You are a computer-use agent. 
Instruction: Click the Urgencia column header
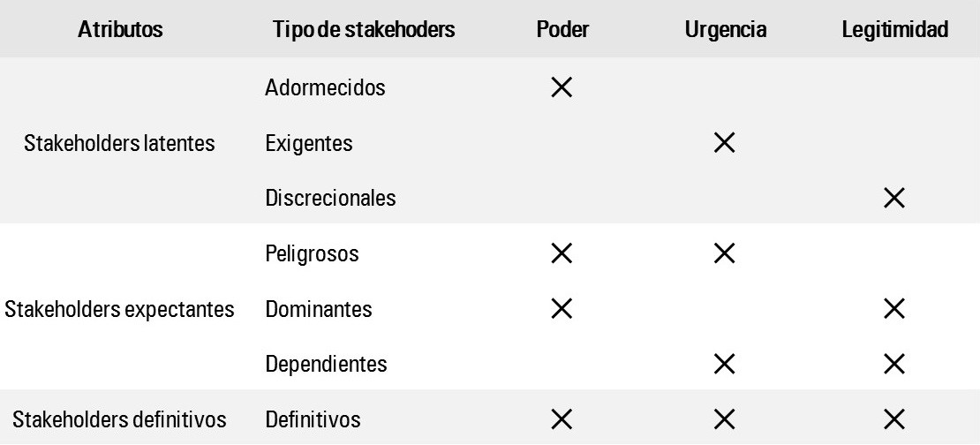point(725,30)
